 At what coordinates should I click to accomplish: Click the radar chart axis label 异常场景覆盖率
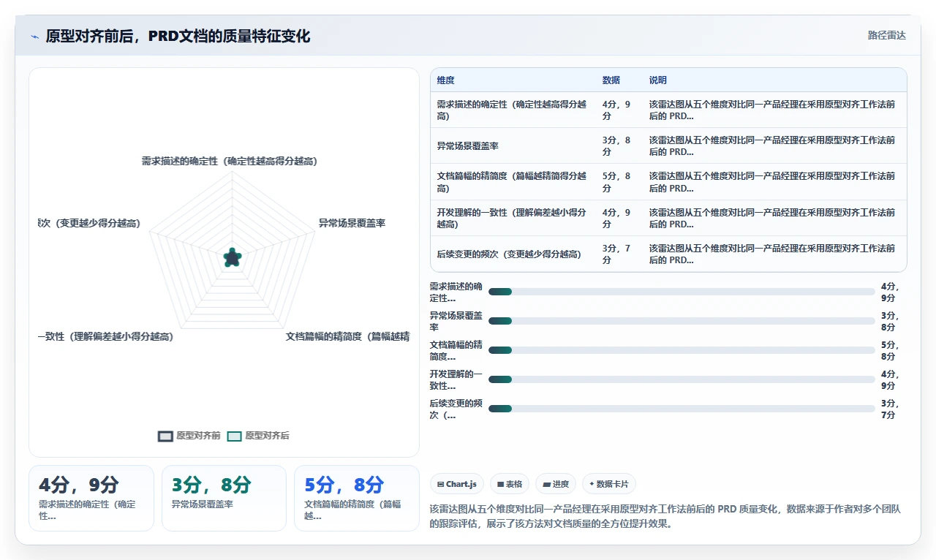(352, 223)
